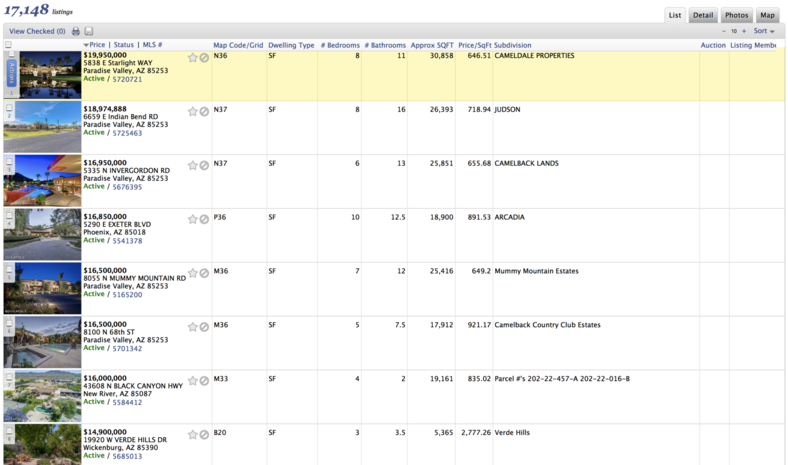This screenshot has width=788, height=465.
Task: Star the 8055 N Mummy Mountain RD listing
Action: tap(193, 273)
